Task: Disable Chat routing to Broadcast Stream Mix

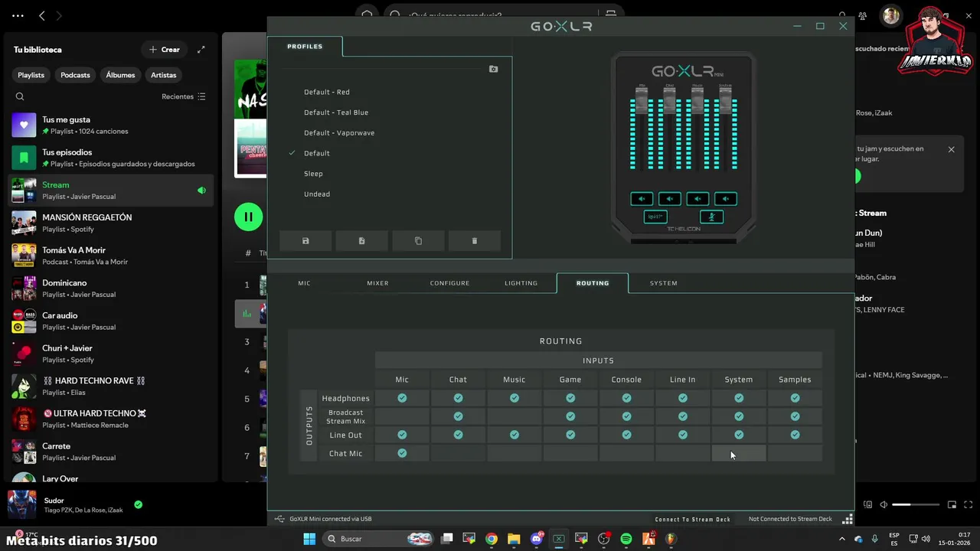Action: coord(458,416)
